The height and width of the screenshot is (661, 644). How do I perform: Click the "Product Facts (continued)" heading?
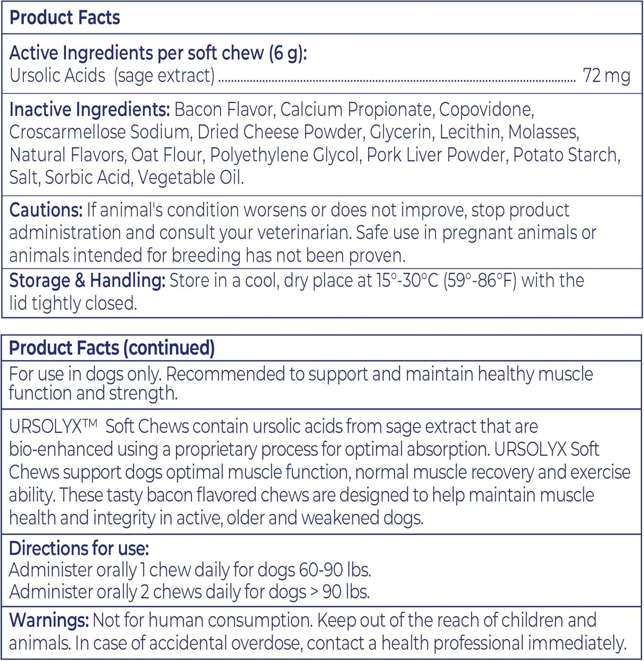pyautogui.click(x=112, y=348)
